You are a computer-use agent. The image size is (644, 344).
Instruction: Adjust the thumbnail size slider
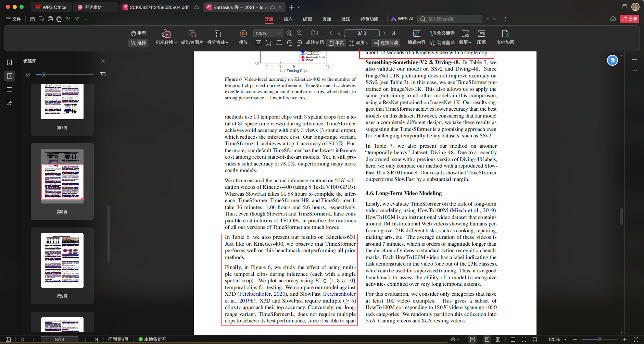point(44,75)
